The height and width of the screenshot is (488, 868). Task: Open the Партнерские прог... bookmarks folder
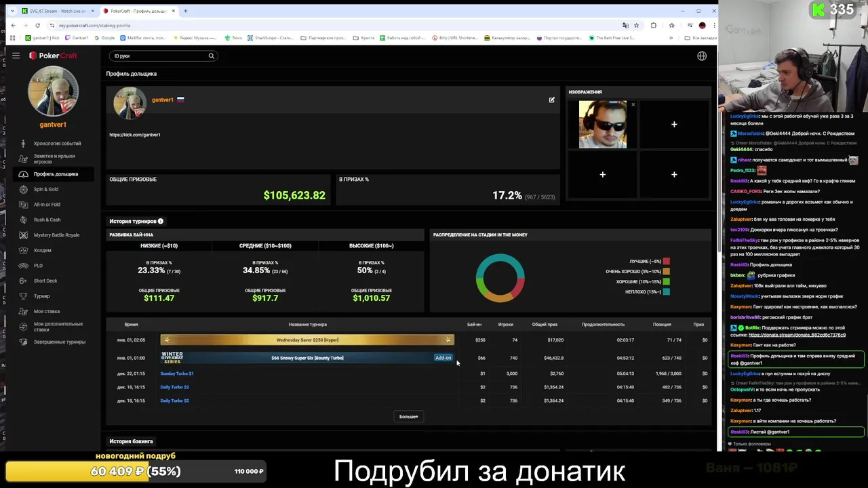coord(324,38)
